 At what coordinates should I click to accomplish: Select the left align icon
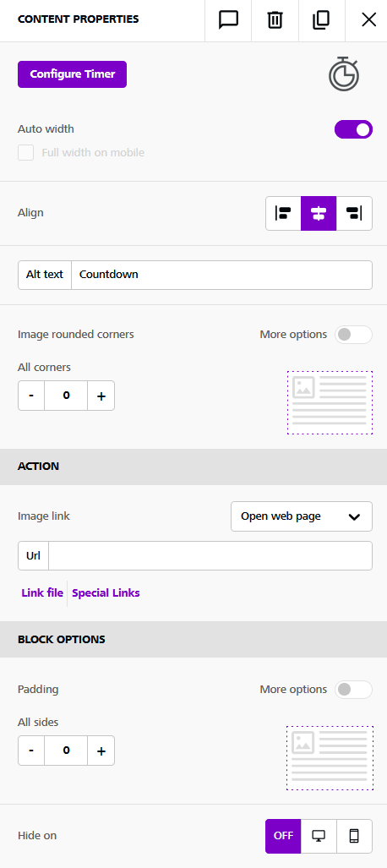click(x=283, y=213)
